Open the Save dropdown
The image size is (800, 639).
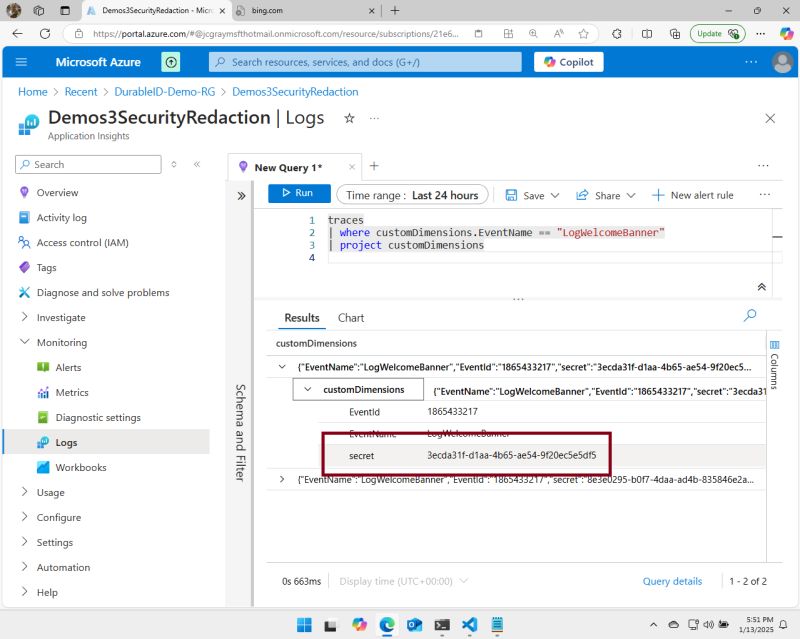point(533,195)
